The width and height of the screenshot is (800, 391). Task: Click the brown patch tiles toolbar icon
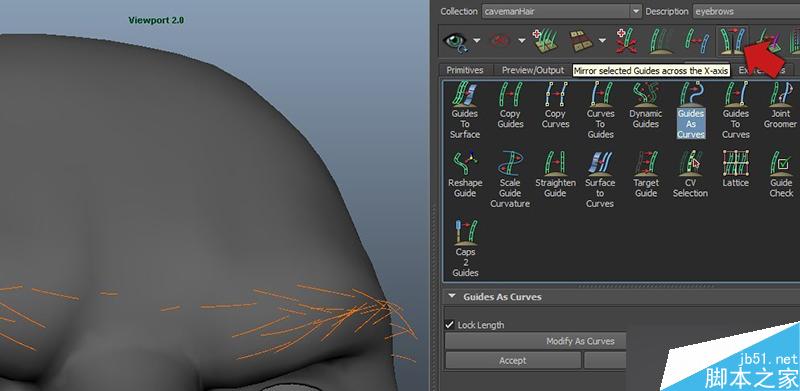(581, 40)
